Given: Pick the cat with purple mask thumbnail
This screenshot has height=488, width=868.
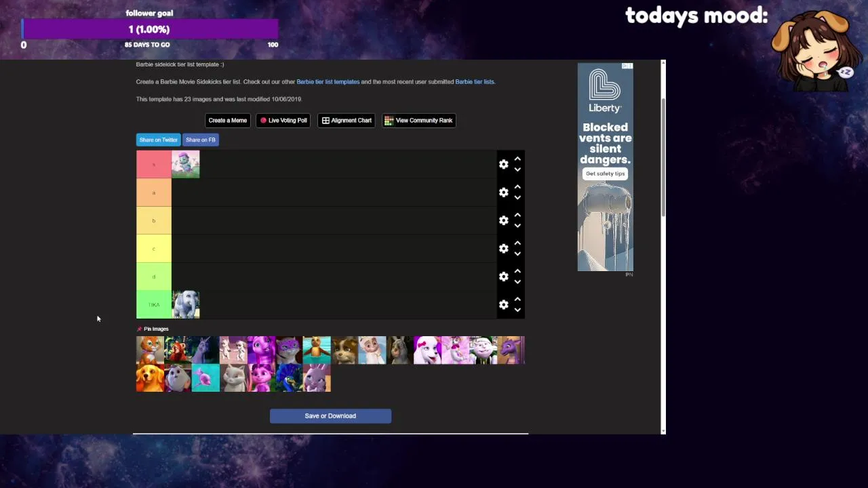Looking at the screenshot, I should 289,350.
